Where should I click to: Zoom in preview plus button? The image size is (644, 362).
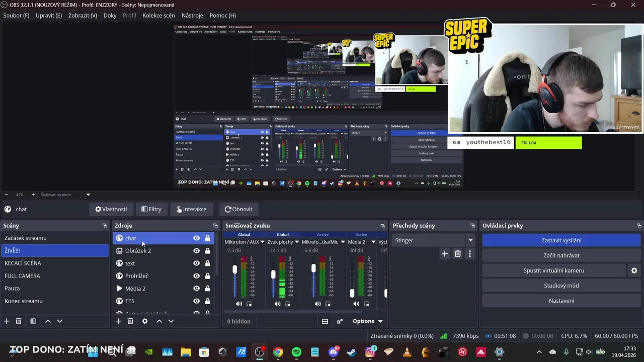pyautogui.click(x=33, y=195)
